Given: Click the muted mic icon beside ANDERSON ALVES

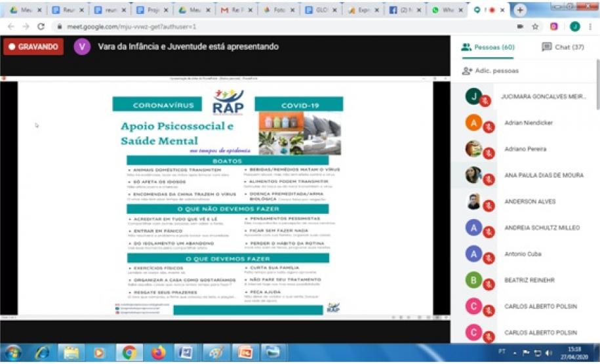Looking at the screenshot, I should tap(488, 206).
